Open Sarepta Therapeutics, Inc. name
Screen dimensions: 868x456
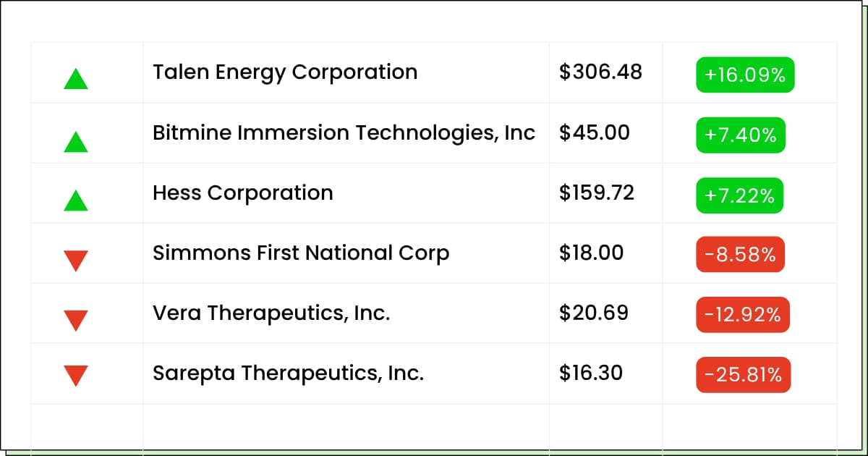288,373
